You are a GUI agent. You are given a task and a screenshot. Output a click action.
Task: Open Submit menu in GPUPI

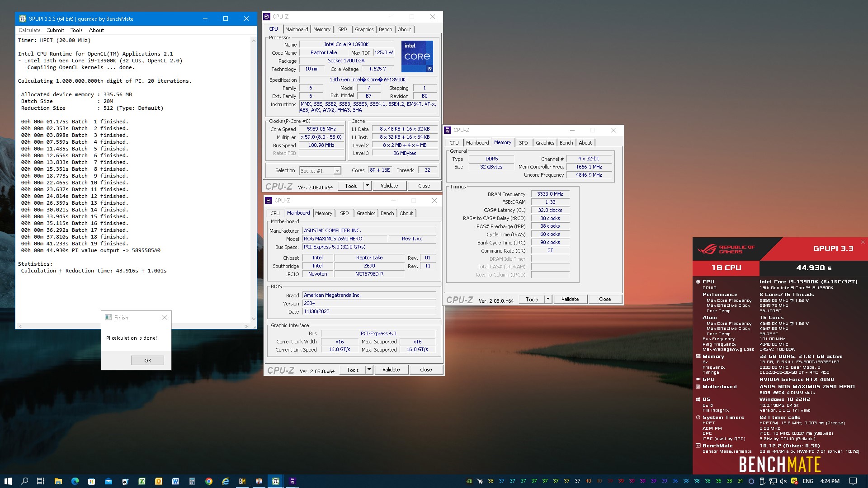click(x=56, y=30)
